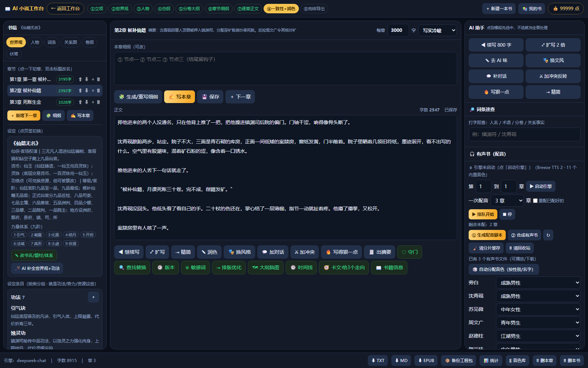The height and width of the screenshot is (368, 588).
Task: Export the book as EPUB
Action: [426, 360]
